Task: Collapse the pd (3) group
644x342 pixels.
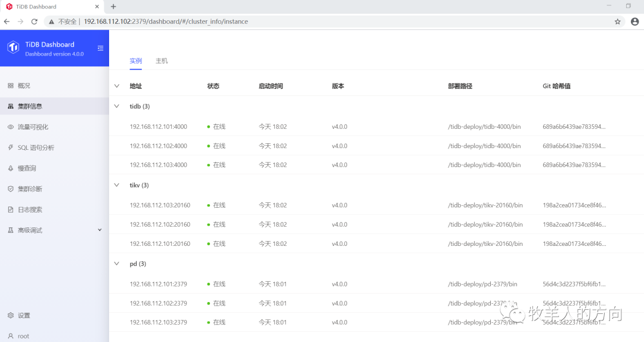Action: click(117, 263)
